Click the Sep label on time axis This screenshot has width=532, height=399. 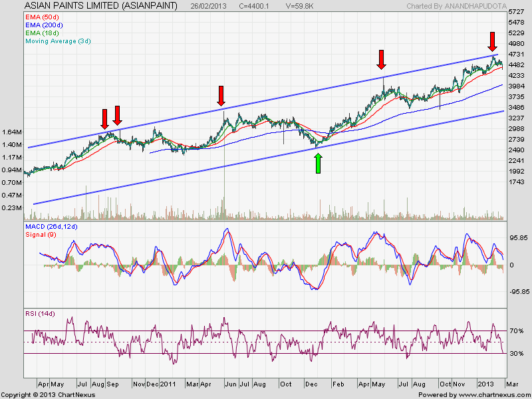click(x=112, y=384)
